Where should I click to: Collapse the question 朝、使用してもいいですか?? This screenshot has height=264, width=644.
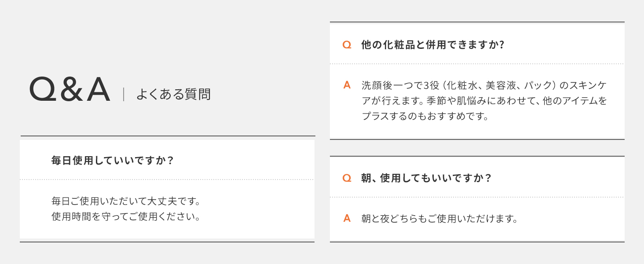[426, 178]
